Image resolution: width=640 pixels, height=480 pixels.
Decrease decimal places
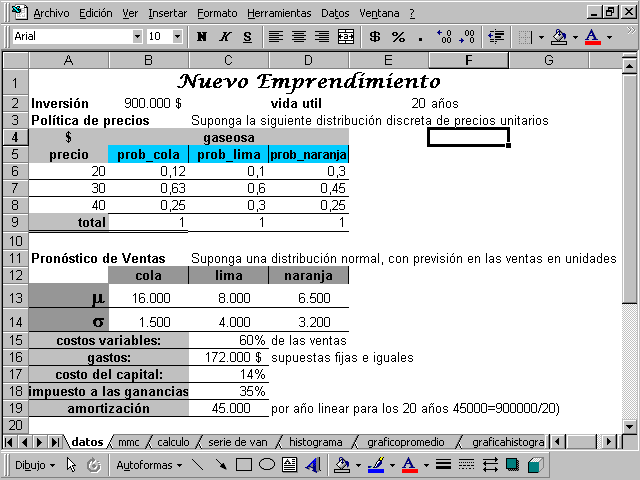click(x=467, y=37)
